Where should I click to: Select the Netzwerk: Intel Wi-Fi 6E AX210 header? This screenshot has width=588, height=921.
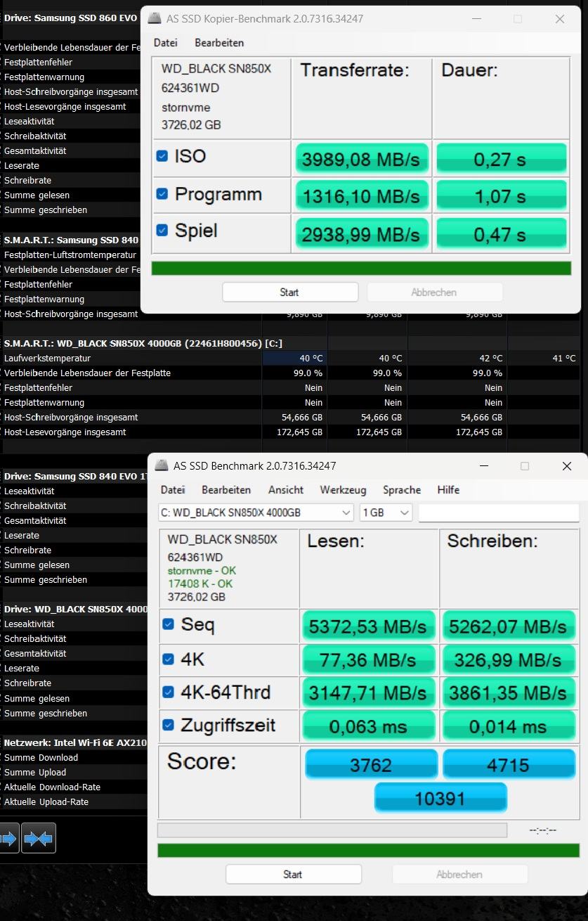[74, 742]
